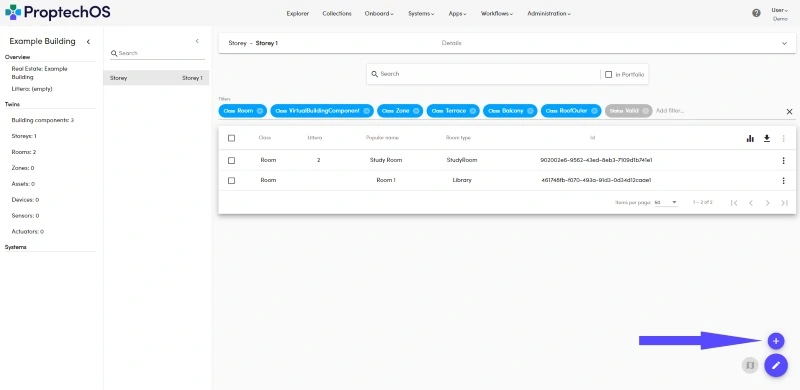Open the Workflows dropdown menu
The image size is (800, 390).
click(x=497, y=14)
